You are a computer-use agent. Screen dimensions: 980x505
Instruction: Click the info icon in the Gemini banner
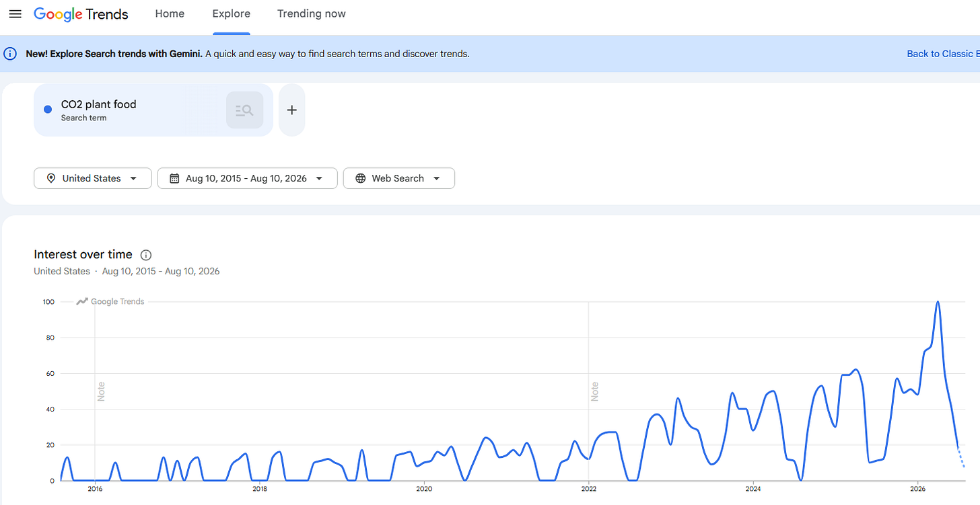[x=10, y=54]
